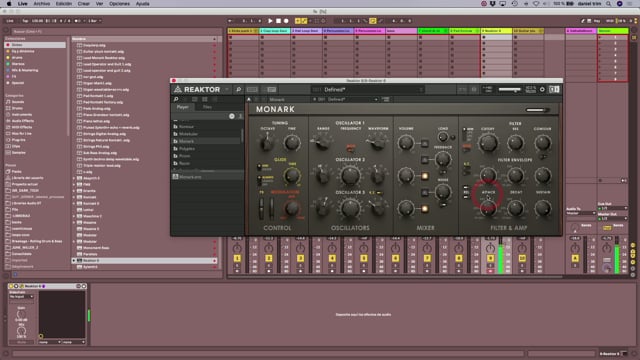Start playback with the Play button
Image resolution: width=640 pixels, height=360 pixels.
click(x=270, y=21)
